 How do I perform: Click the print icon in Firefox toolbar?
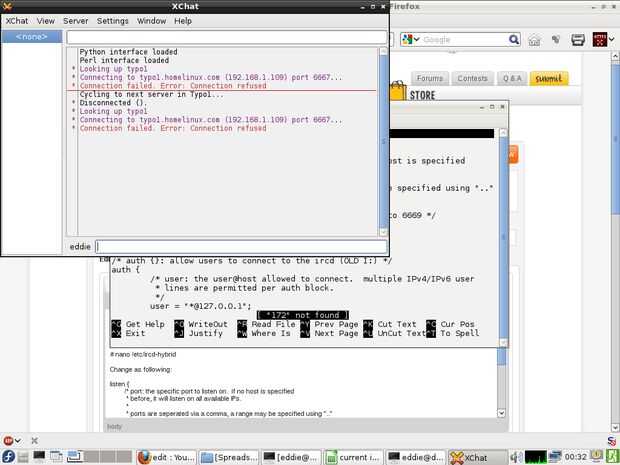[x=578, y=40]
